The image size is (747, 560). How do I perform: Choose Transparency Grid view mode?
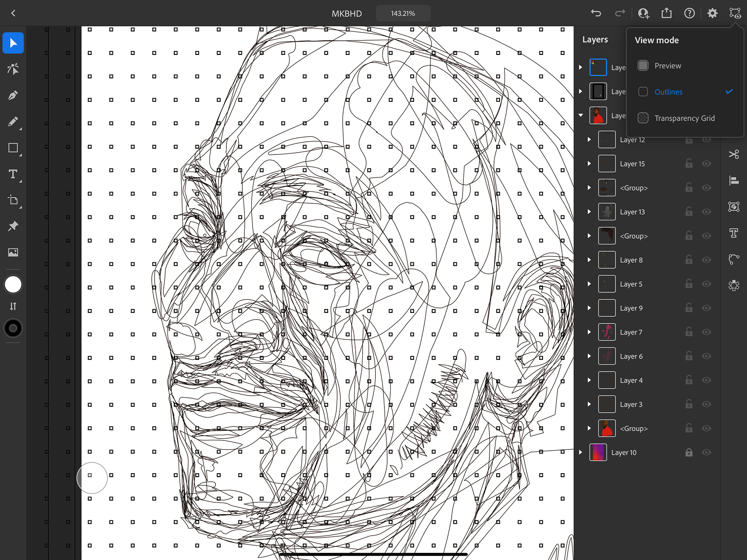pos(684,118)
